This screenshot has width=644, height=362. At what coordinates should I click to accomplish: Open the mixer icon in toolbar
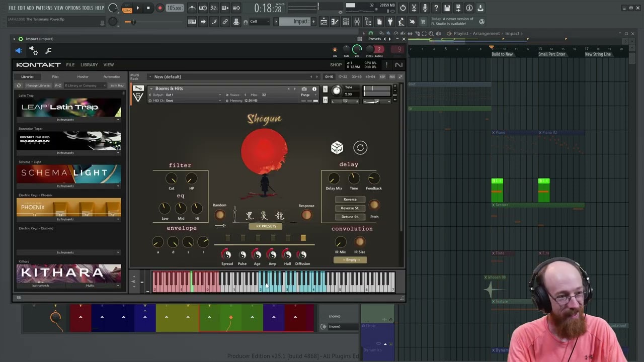(357, 22)
